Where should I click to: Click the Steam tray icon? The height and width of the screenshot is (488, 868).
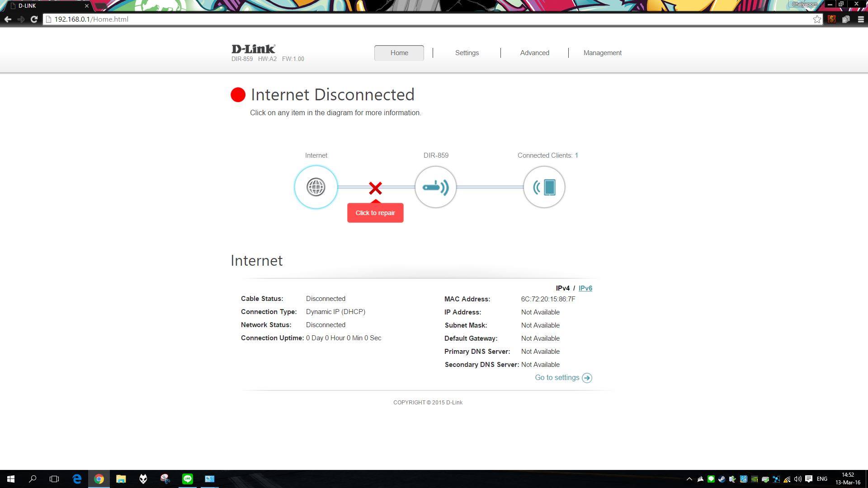[x=722, y=479]
